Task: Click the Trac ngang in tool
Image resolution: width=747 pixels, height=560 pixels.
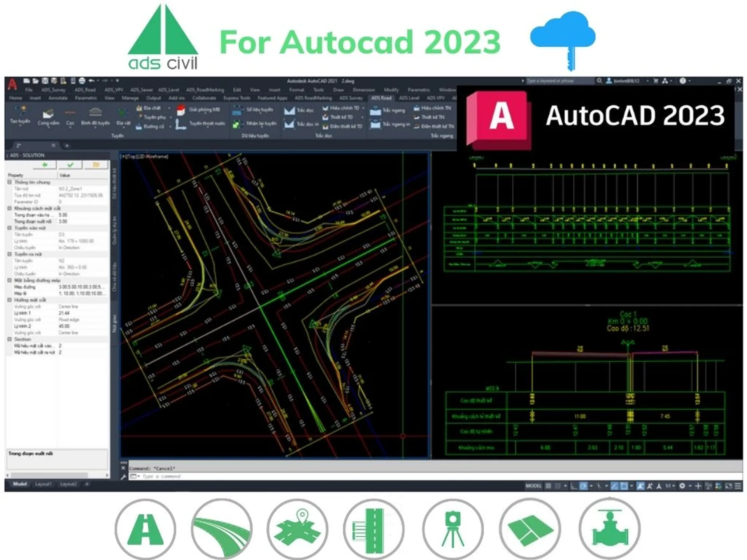Action: point(390,124)
